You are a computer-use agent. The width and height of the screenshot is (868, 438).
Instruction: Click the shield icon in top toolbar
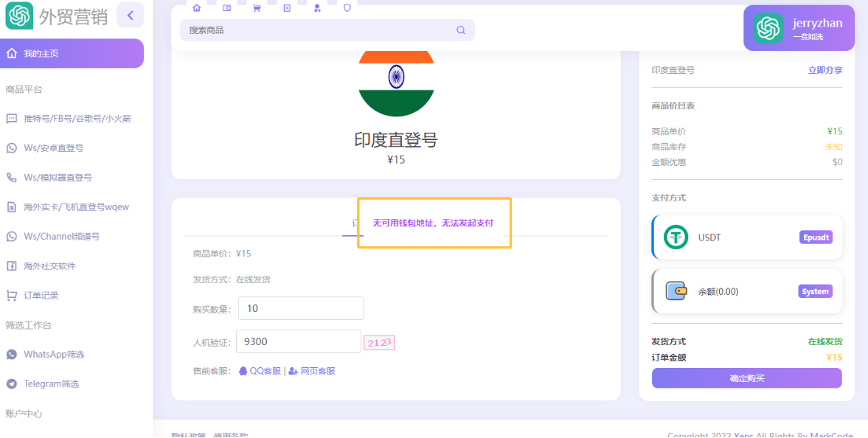pyautogui.click(x=347, y=8)
